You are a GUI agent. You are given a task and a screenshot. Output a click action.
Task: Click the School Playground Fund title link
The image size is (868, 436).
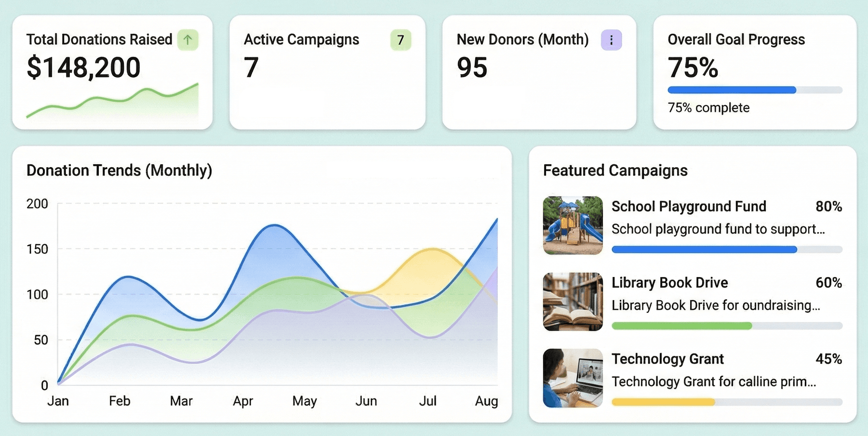pos(689,206)
